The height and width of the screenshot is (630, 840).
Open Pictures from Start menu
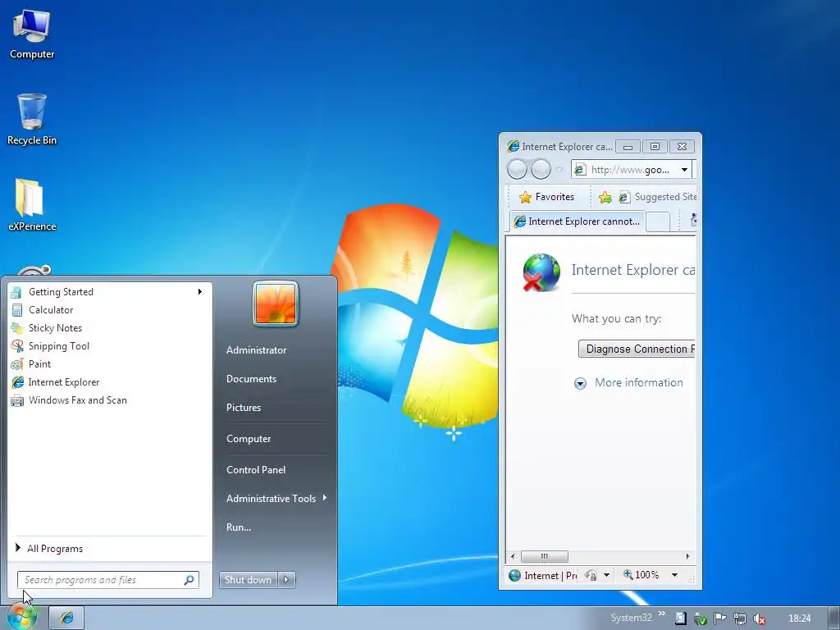(x=244, y=408)
